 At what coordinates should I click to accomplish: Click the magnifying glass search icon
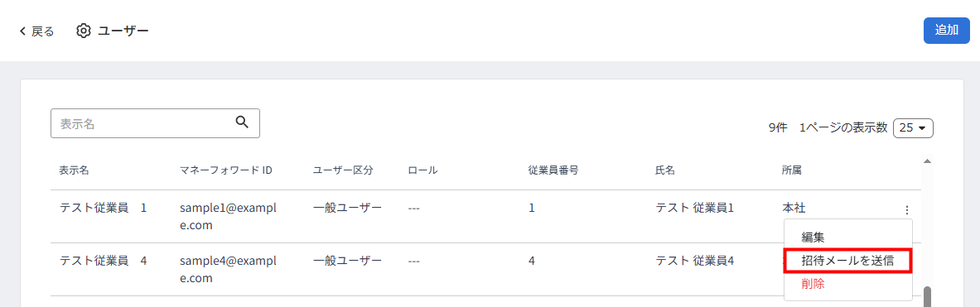pos(242,122)
